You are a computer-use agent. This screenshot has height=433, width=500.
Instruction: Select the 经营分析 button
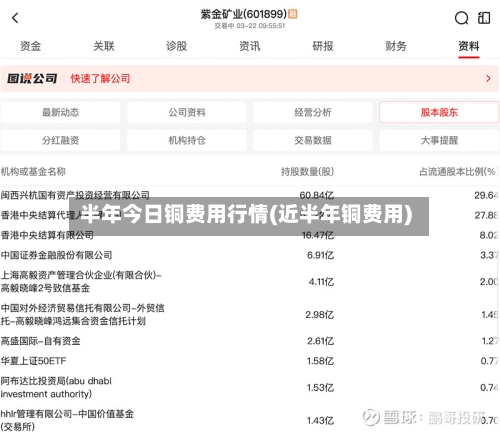tap(313, 112)
